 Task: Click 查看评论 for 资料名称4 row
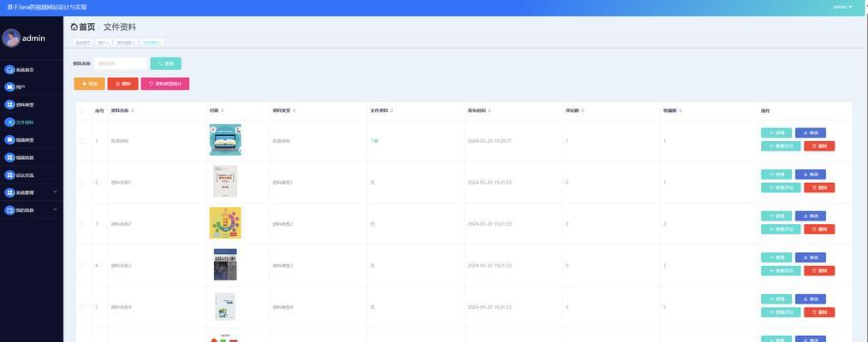click(781, 312)
